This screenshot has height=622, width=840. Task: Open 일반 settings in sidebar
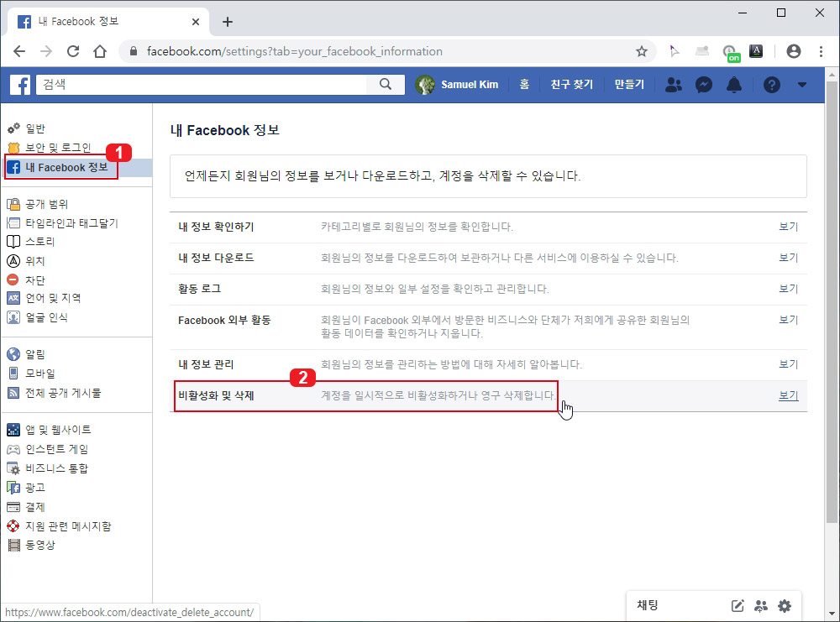pyautogui.click(x=35, y=128)
